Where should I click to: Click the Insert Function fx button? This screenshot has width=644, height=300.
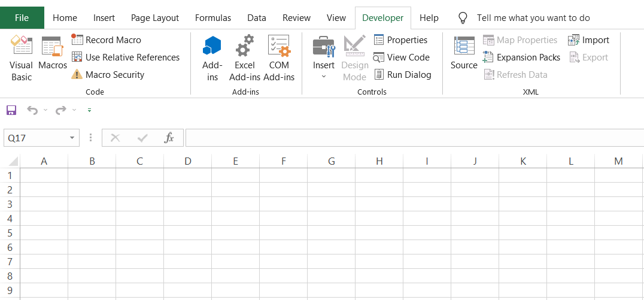tap(169, 138)
